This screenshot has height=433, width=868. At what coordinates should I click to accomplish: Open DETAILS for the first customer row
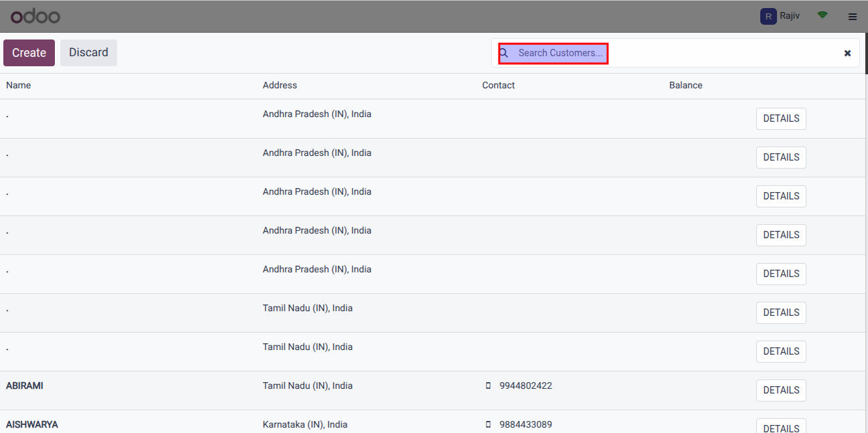781,118
